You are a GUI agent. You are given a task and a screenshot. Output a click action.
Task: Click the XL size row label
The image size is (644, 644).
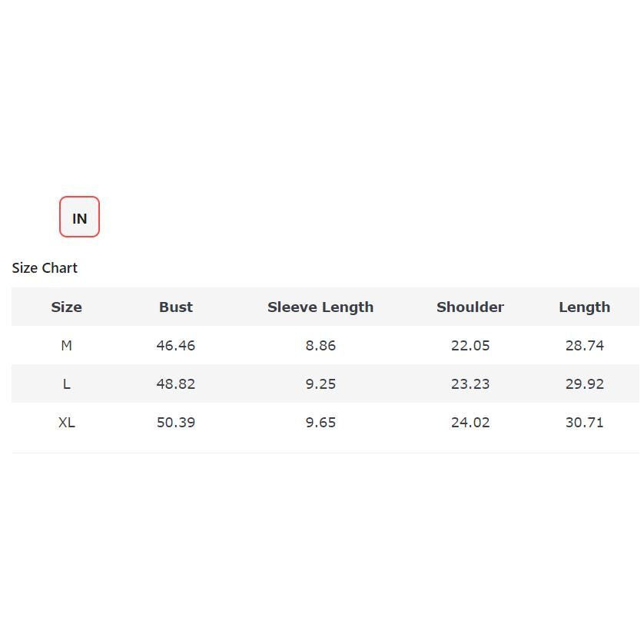[x=67, y=422]
